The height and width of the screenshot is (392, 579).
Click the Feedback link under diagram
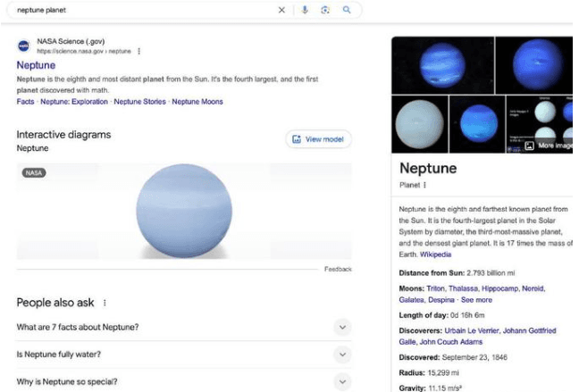coord(338,269)
